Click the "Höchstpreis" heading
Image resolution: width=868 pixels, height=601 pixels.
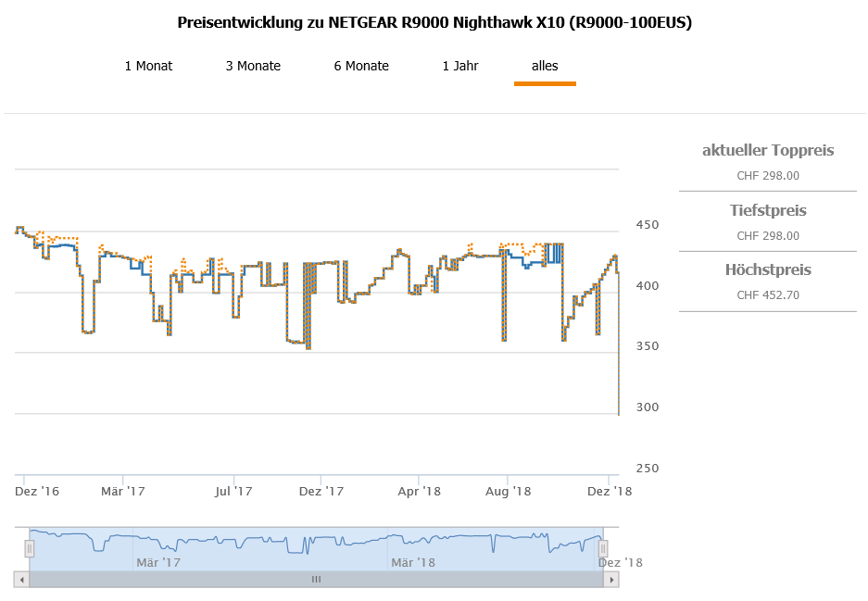click(768, 270)
